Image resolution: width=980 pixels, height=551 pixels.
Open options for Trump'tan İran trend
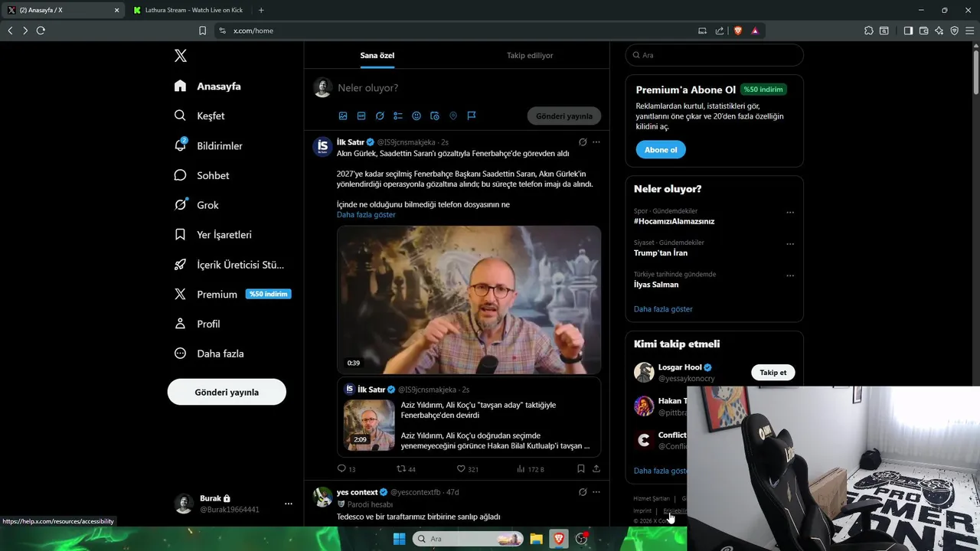click(x=790, y=244)
